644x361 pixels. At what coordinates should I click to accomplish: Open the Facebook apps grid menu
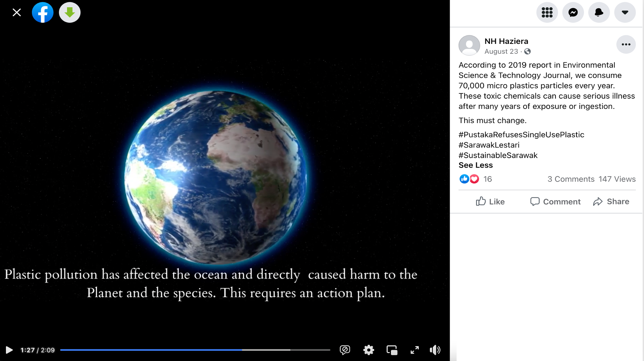tap(547, 13)
